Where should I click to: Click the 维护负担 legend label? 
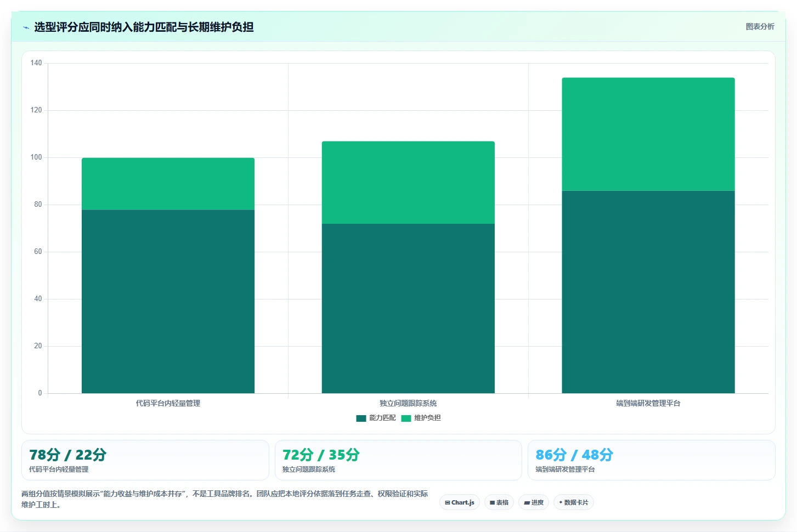pyautogui.click(x=427, y=418)
